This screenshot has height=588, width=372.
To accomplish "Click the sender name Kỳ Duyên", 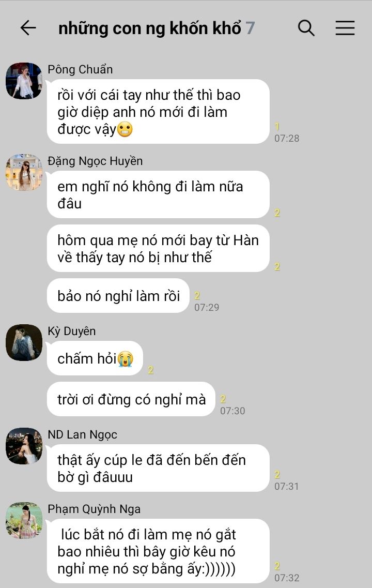I will pyautogui.click(x=71, y=331).
